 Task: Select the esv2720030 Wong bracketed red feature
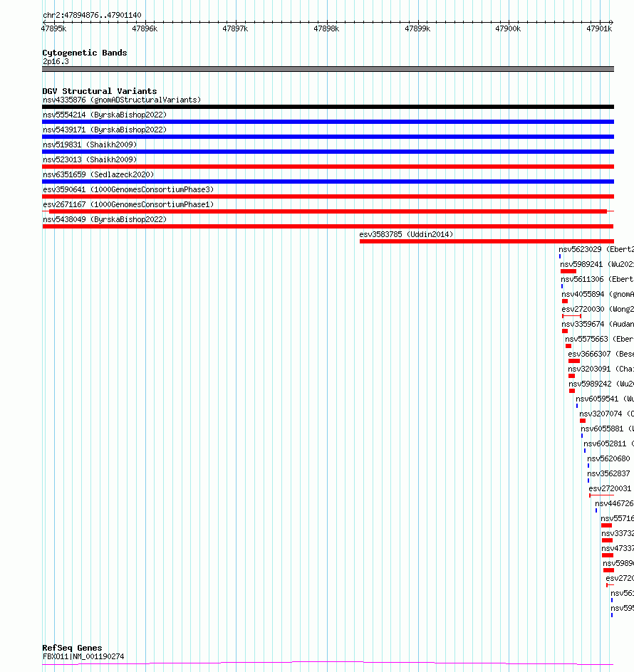[x=572, y=316]
